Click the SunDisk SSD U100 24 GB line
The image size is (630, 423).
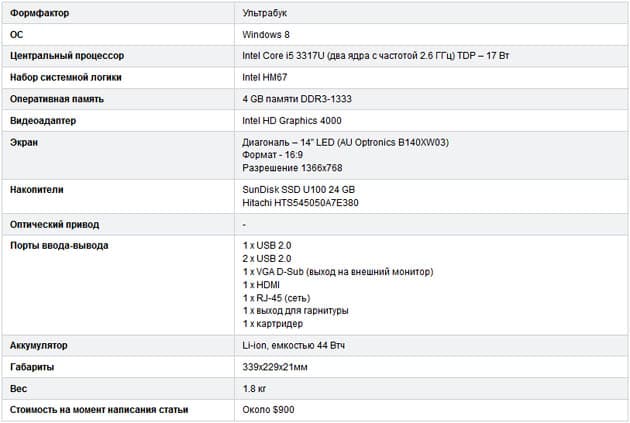(299, 190)
